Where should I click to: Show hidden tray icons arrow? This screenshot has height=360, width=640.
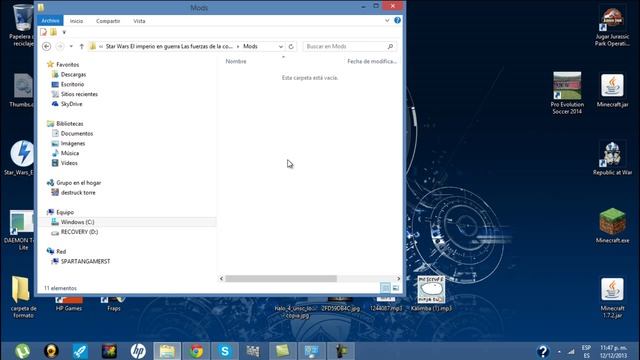coord(559,351)
